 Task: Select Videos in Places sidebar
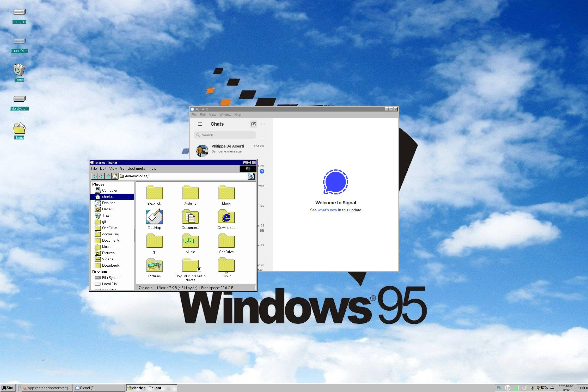tap(112, 259)
